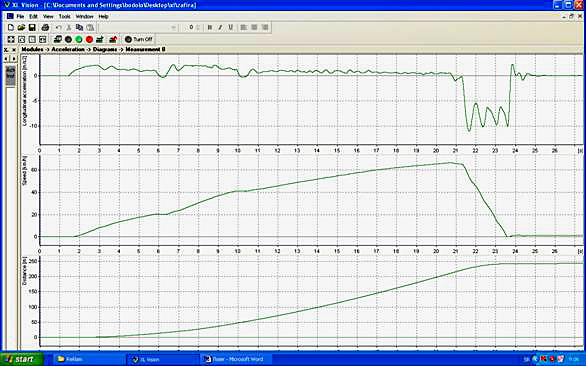Screen dimensions: 586x366
Task: Click the Measurement 8 breadcrumb text
Action: [x=145, y=49]
